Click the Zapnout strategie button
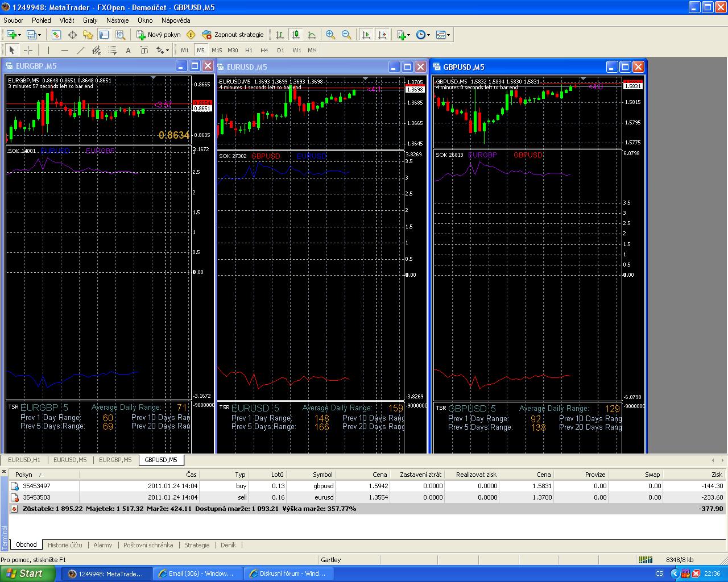This screenshot has height=582, width=728. [x=233, y=35]
